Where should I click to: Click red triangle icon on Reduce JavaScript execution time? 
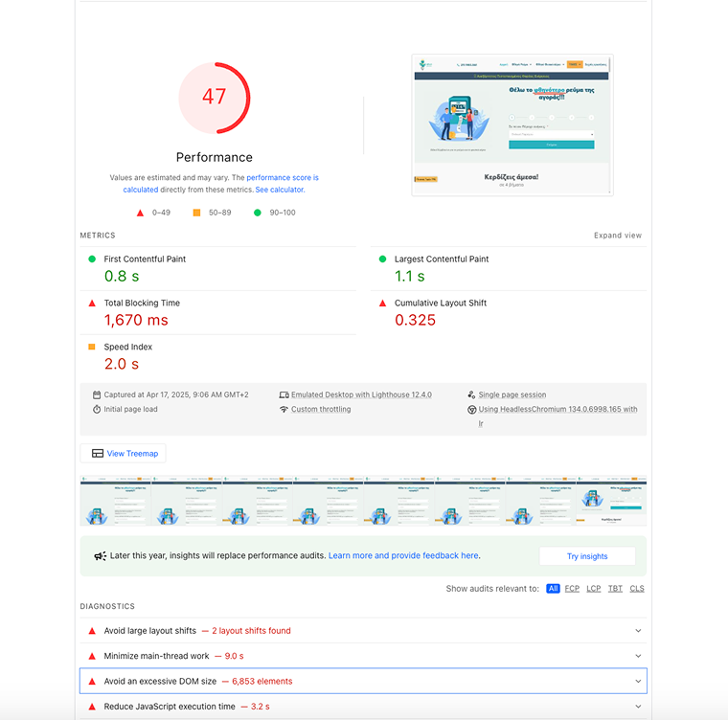[92, 707]
